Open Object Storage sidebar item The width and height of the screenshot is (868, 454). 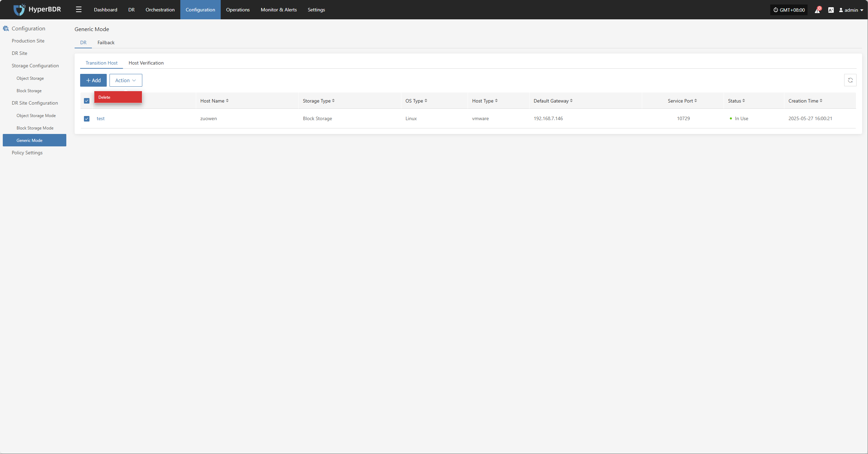30,78
